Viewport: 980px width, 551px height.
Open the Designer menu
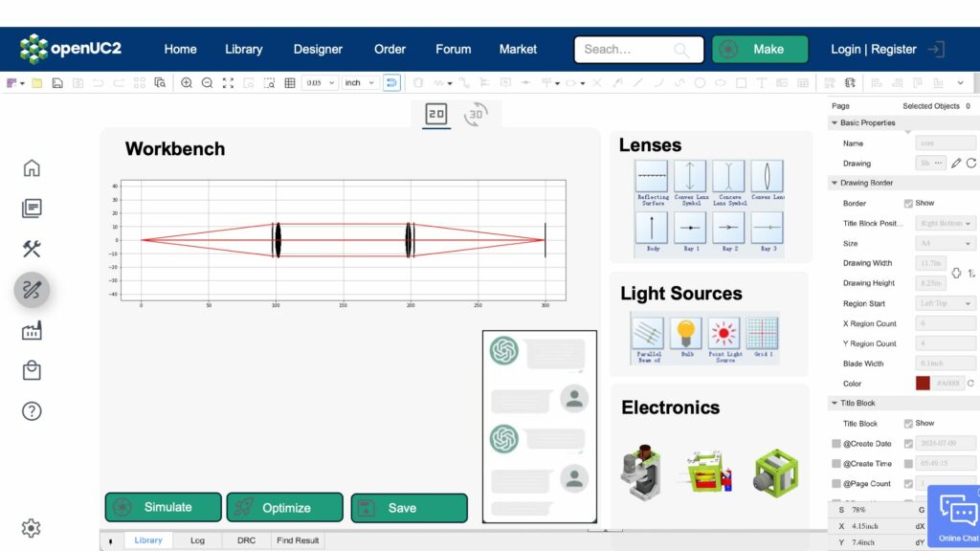318,49
